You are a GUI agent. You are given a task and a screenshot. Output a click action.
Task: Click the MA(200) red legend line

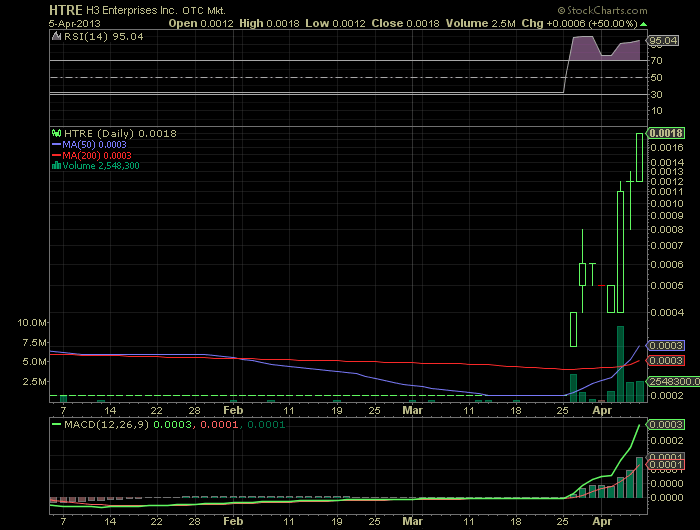[x=56, y=155]
